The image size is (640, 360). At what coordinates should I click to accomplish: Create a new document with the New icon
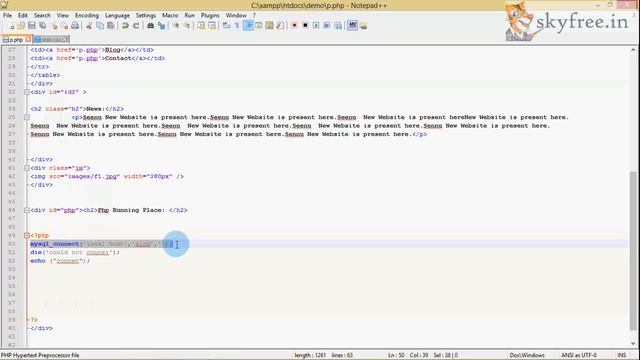(x=11, y=26)
